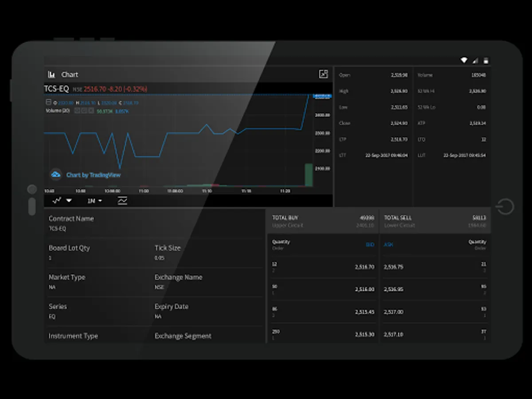The image size is (532, 399).
Task: Click the Exchange Segment label
Action: [x=183, y=336]
